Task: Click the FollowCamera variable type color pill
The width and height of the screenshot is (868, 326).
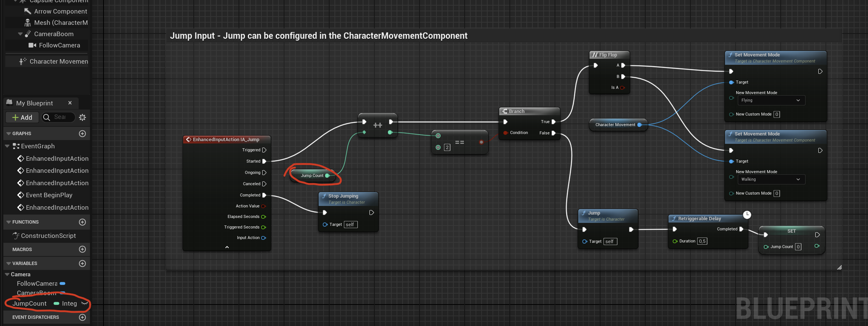Action: coord(62,283)
